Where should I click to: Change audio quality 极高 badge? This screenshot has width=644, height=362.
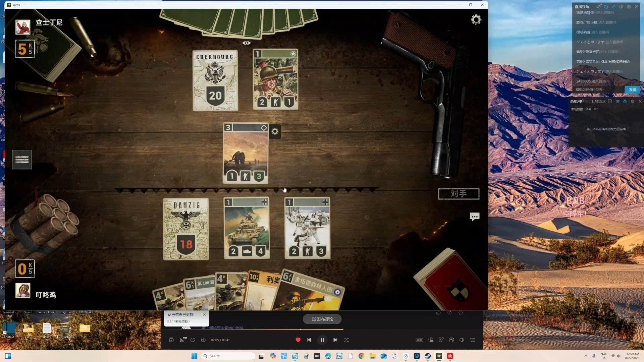tap(419, 340)
